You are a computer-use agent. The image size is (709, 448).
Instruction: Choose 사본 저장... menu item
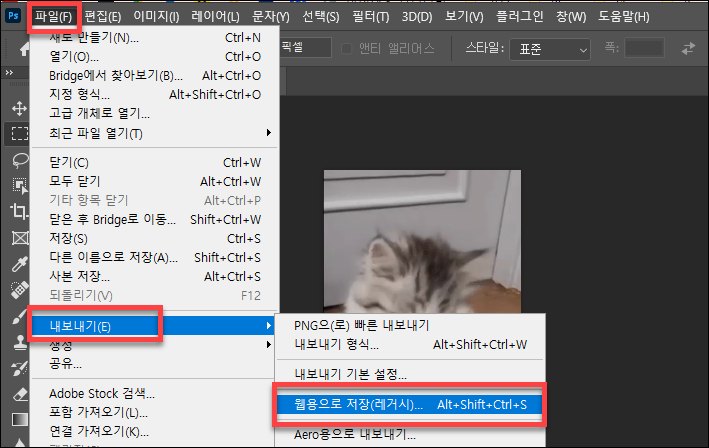(x=155, y=277)
